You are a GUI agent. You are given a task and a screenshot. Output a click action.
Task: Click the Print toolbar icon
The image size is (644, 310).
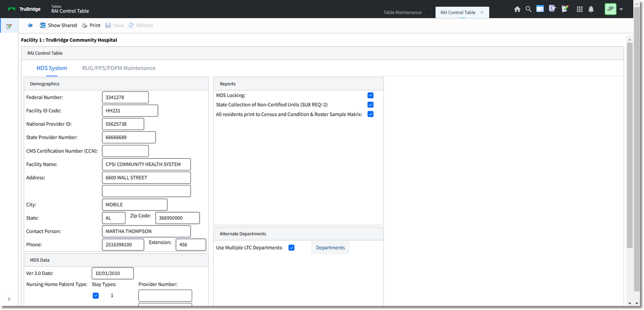coord(84,25)
